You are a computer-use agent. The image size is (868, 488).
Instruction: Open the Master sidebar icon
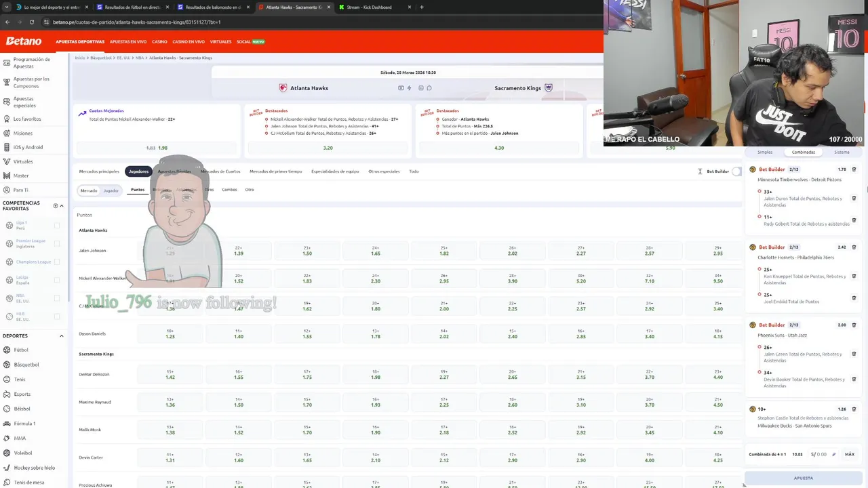(x=6, y=176)
